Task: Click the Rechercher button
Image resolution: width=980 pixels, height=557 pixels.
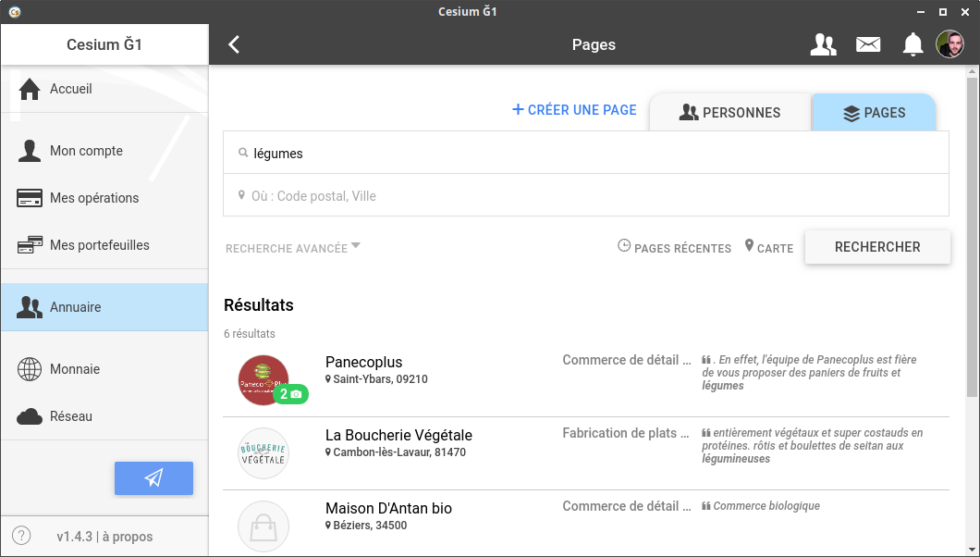Action: pos(877,247)
